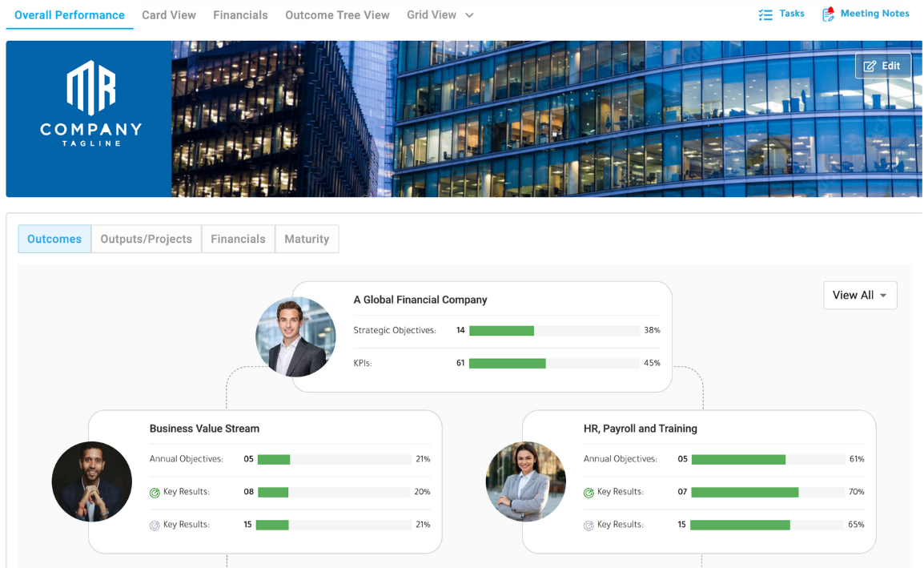Image resolution: width=924 pixels, height=568 pixels.
Task: Open HR, Payroll and Training card title
Action: pyautogui.click(x=640, y=429)
